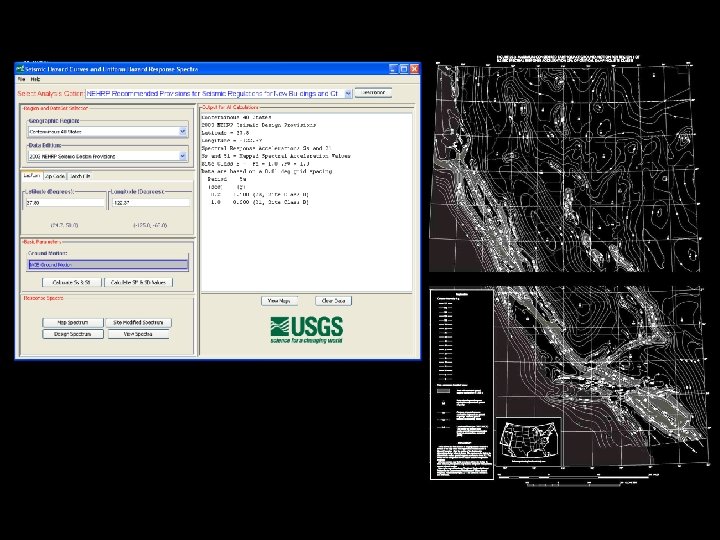
Task: Click the application icon in the title bar
Action: tap(20, 68)
